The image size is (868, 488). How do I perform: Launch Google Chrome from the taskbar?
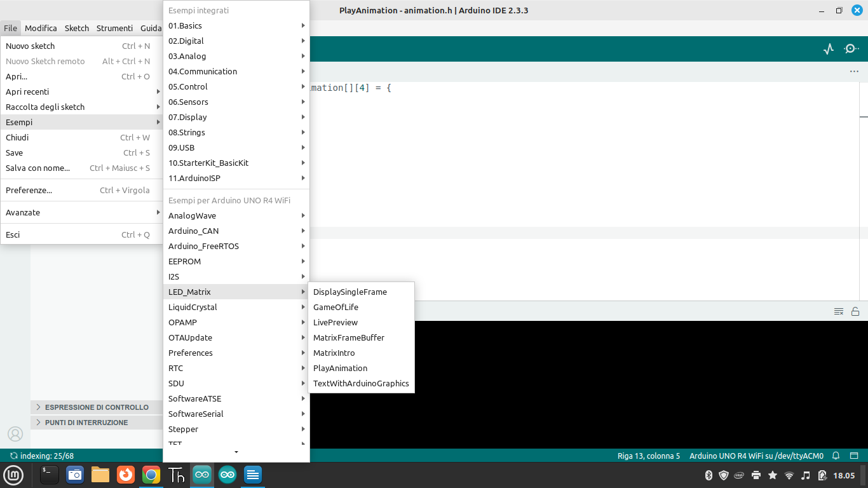(x=151, y=475)
